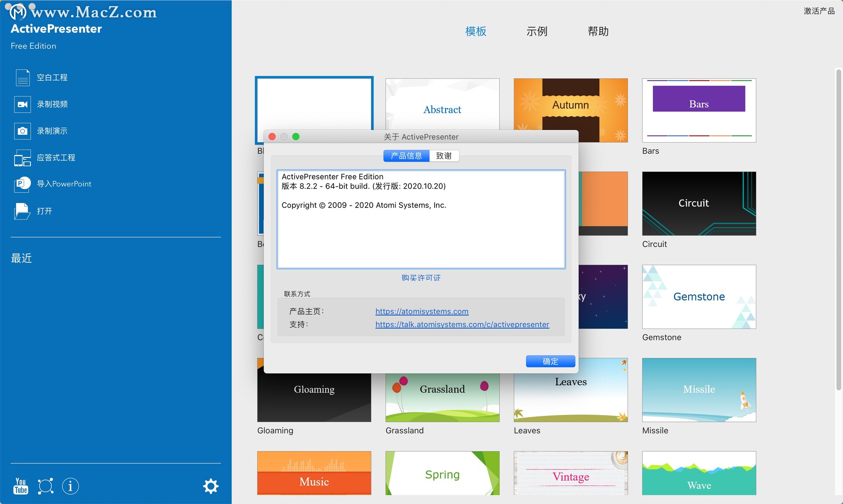Image resolution: width=843 pixels, height=504 pixels.
Task: Click the Bars caption under thumbnail
Action: [x=651, y=151]
